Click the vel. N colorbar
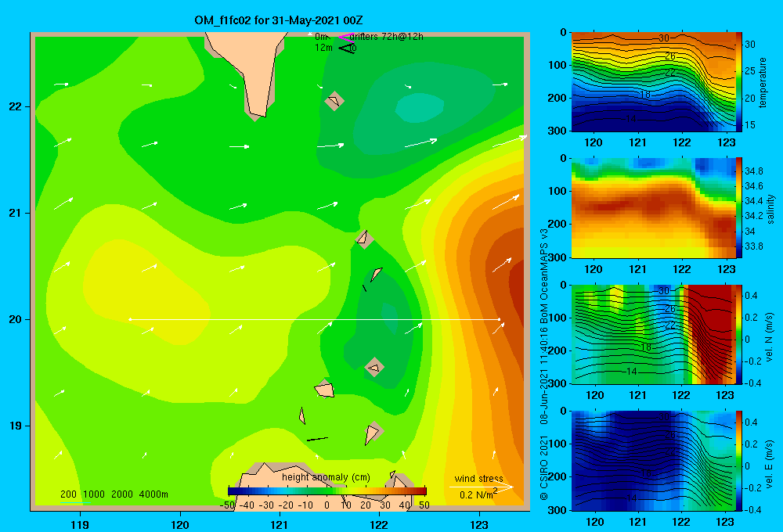This screenshot has height=532, width=783. (739, 334)
